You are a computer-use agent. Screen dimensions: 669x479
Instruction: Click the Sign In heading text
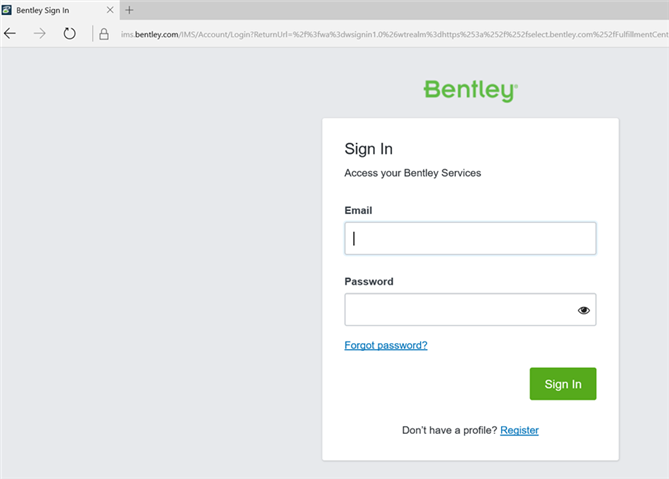pyautogui.click(x=368, y=149)
